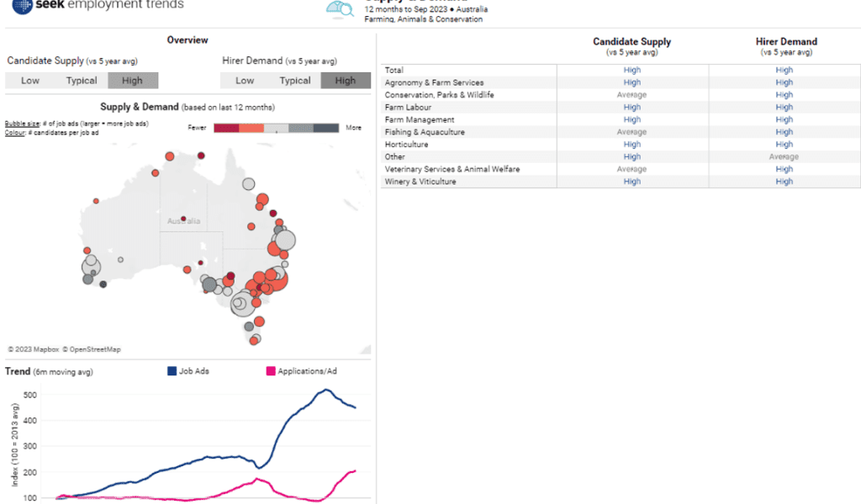The height and width of the screenshot is (504, 861).
Task: Click the Hirer Demand column header
Action: point(786,46)
